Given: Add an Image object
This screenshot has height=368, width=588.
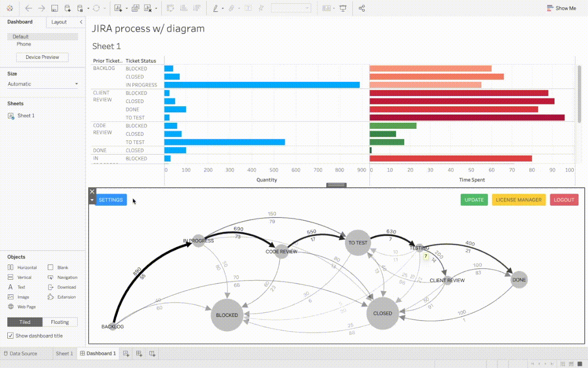Looking at the screenshot, I should 18,297.
